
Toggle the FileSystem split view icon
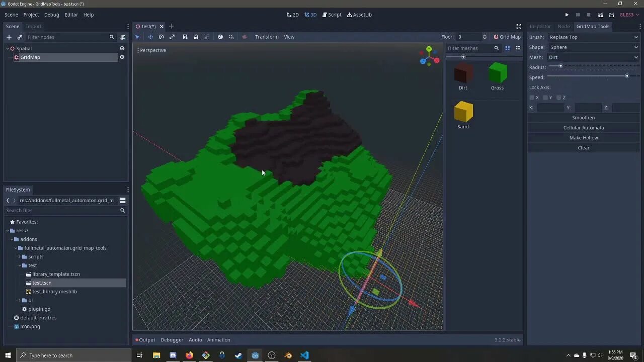coord(122,200)
